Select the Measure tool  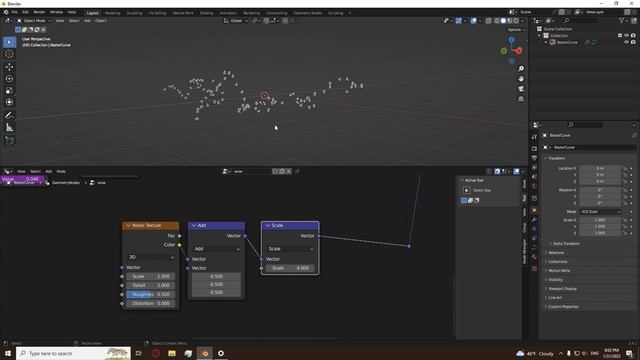pos(9,128)
